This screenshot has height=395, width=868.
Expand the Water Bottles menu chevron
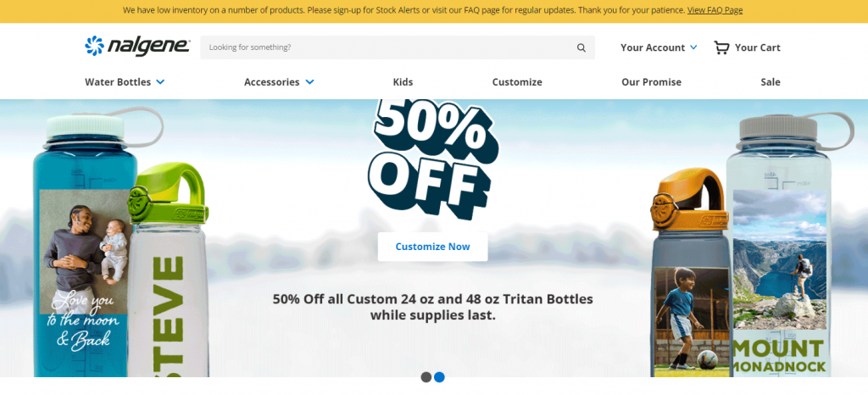160,82
